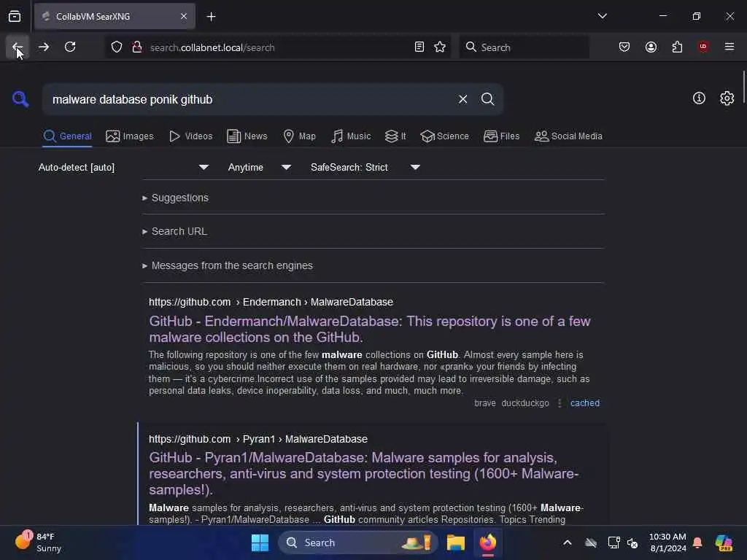The height and width of the screenshot is (560, 747).
Task: Switch to the Science tab
Action: click(444, 136)
